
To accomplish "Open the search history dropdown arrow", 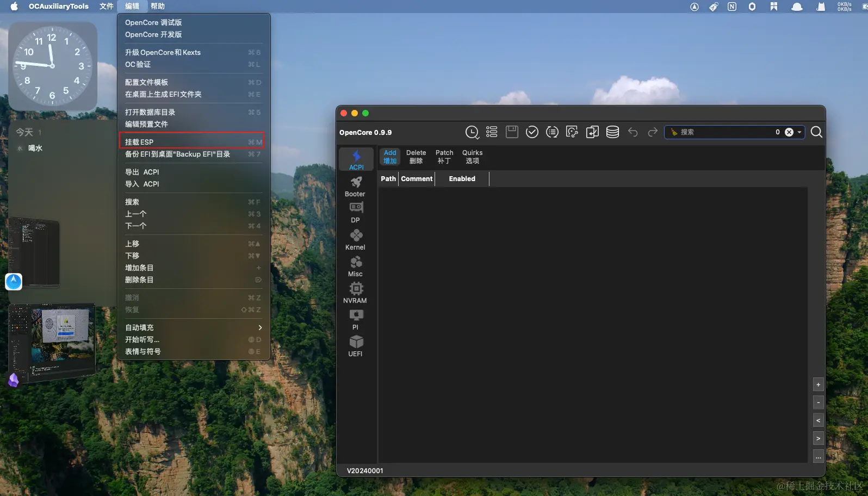I will coord(799,132).
